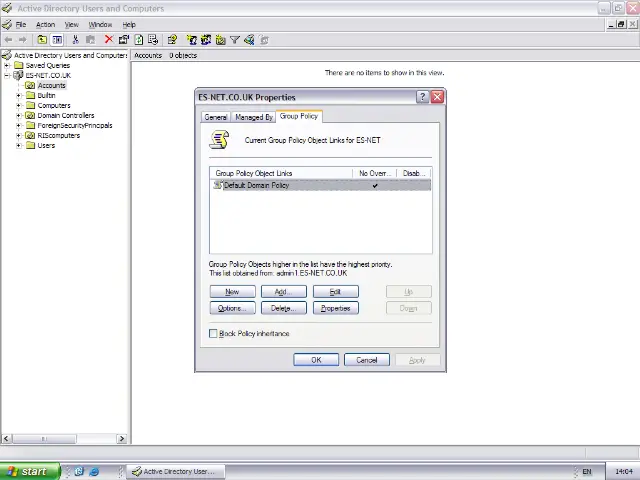Viewport: 640px width, 480px height.
Task: Click the RIScomputers OU folder icon
Action: coord(30,136)
